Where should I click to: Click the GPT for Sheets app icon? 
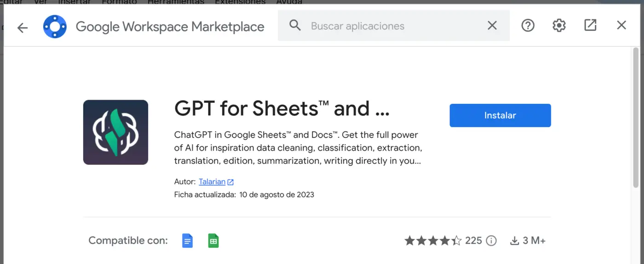(x=115, y=132)
